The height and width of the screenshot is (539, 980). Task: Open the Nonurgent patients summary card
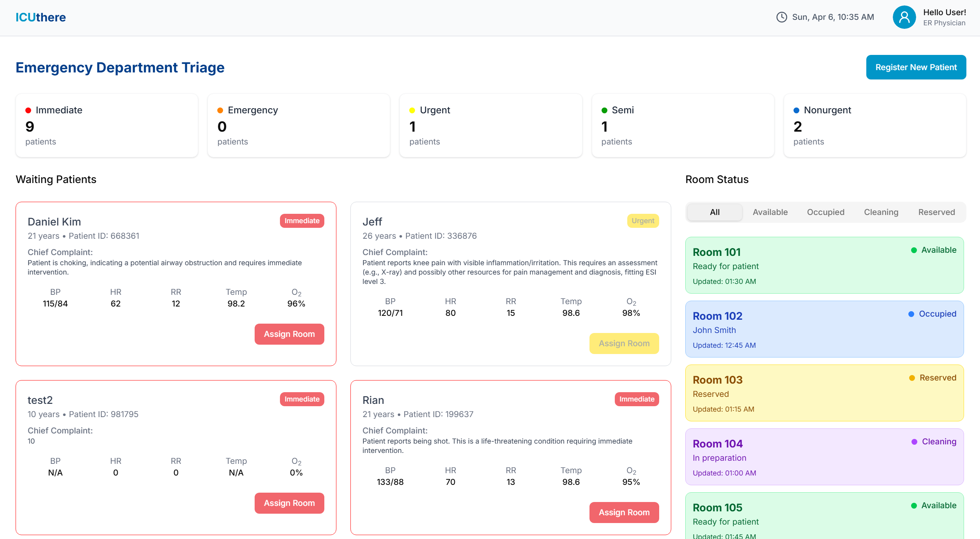tap(874, 125)
